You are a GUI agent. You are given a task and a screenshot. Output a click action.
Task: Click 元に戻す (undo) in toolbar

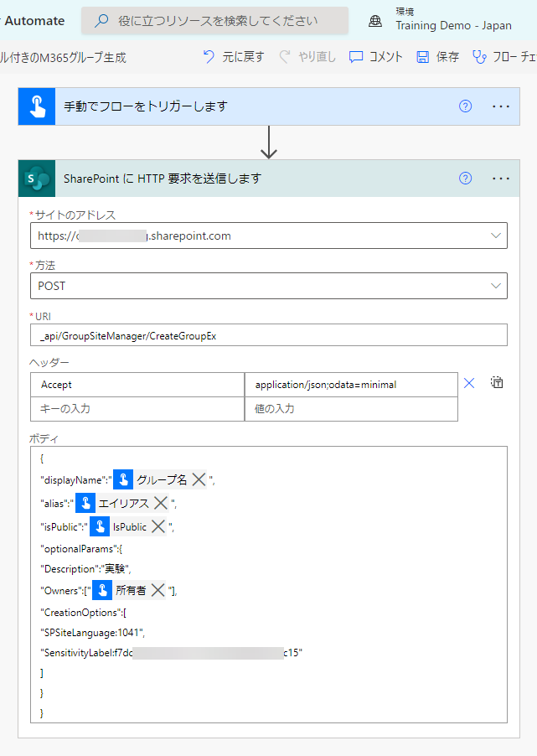(x=234, y=57)
